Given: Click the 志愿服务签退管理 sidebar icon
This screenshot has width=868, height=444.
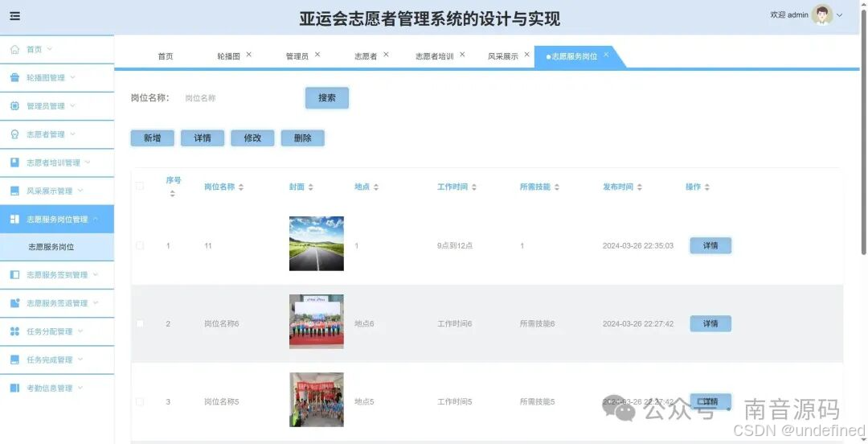Looking at the screenshot, I should tap(15, 302).
